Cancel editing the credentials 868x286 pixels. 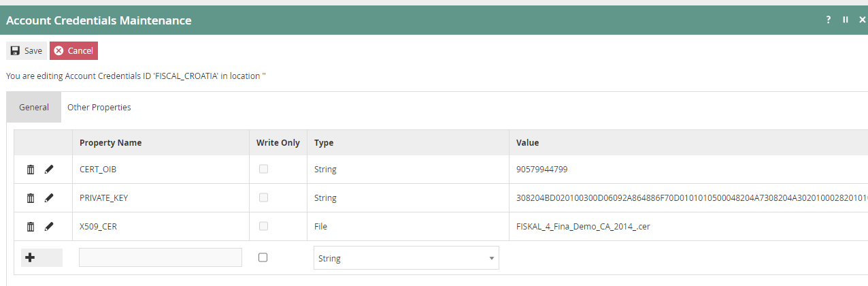click(73, 51)
